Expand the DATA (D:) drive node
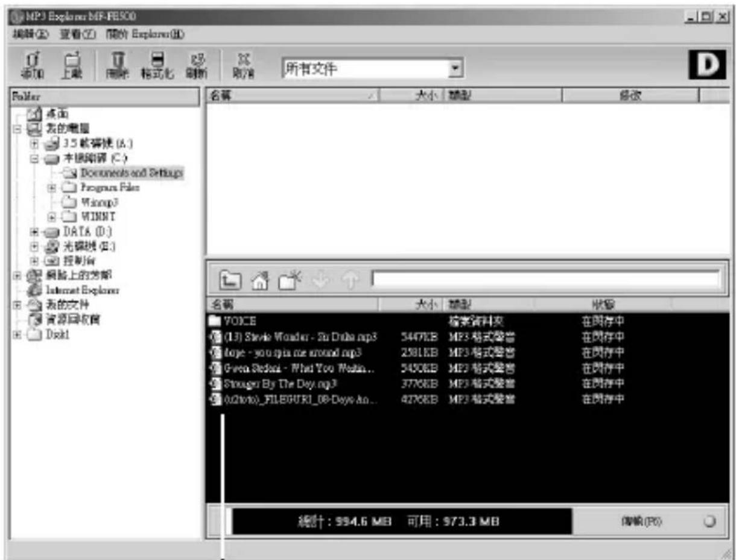 (x=35, y=231)
